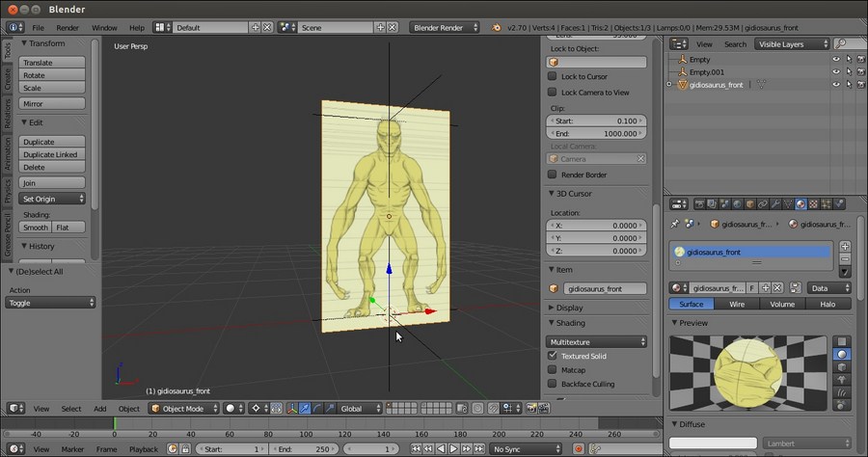868x457 pixels.
Task: Open the Blender Render engine dropdown
Action: tap(445, 28)
